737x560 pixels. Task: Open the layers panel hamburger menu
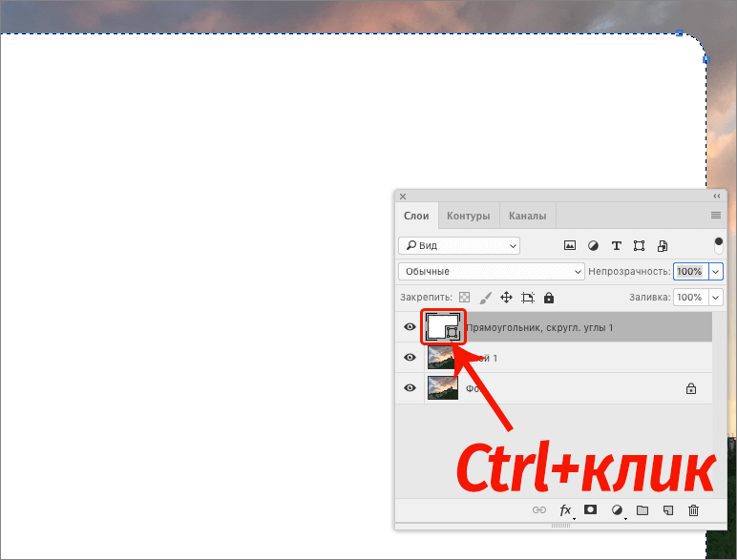click(x=716, y=216)
